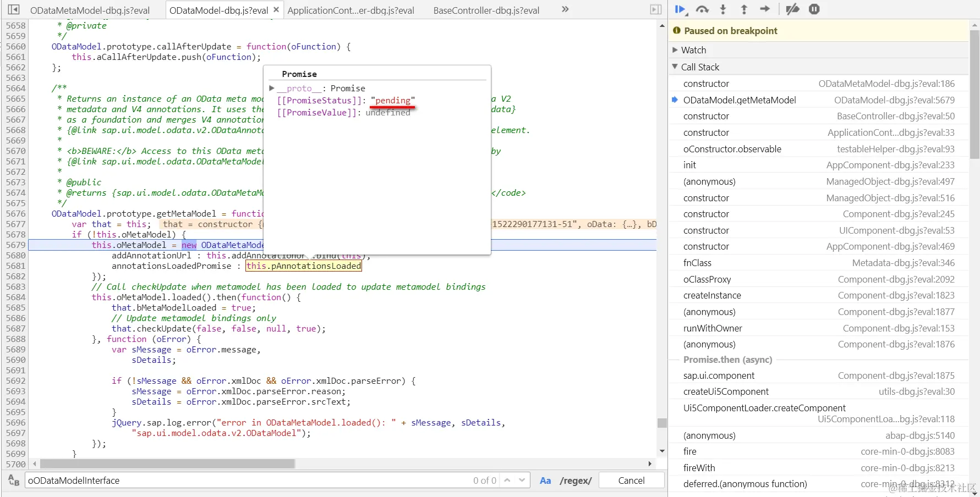This screenshot has width=980, height=497.
Task: Show more open file tabs
Action: pos(565,9)
